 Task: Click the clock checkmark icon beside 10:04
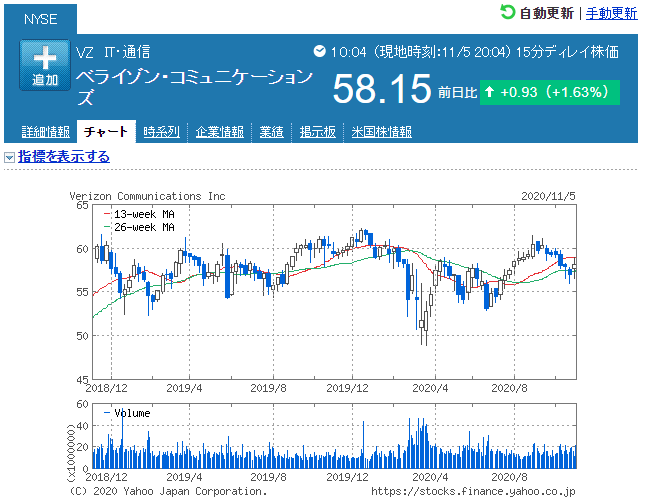click(319, 51)
